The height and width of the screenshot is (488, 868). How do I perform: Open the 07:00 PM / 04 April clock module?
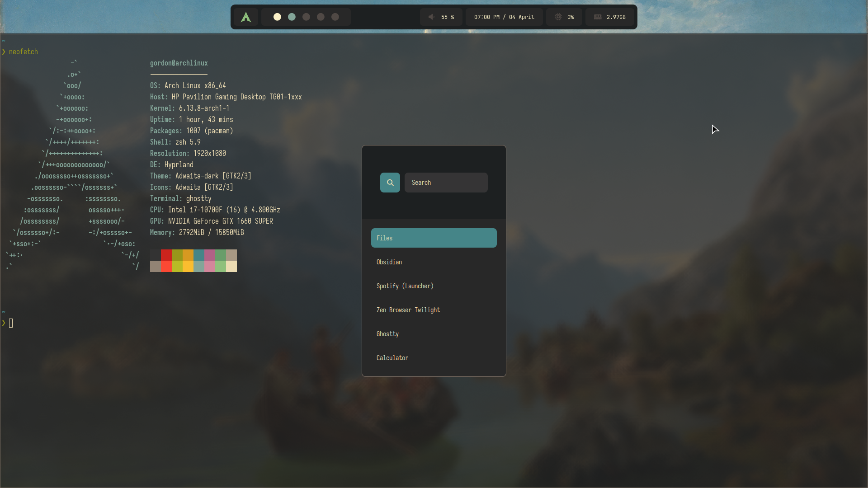click(504, 17)
